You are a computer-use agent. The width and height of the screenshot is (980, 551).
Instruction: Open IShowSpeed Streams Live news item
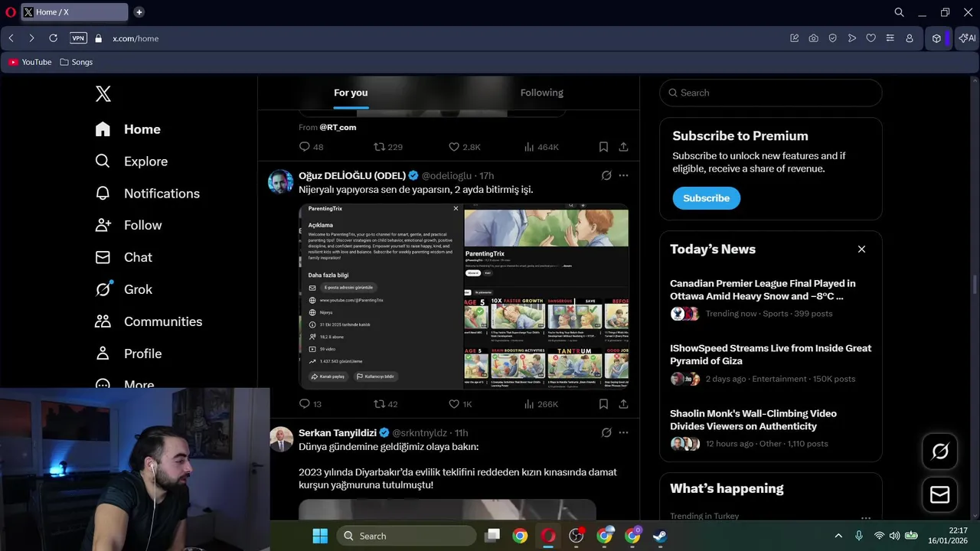coord(770,363)
